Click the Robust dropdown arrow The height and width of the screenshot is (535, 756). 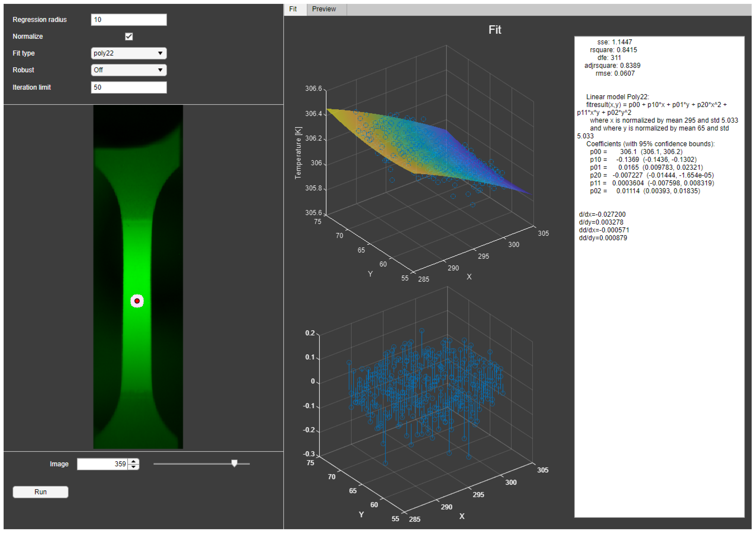click(x=160, y=70)
